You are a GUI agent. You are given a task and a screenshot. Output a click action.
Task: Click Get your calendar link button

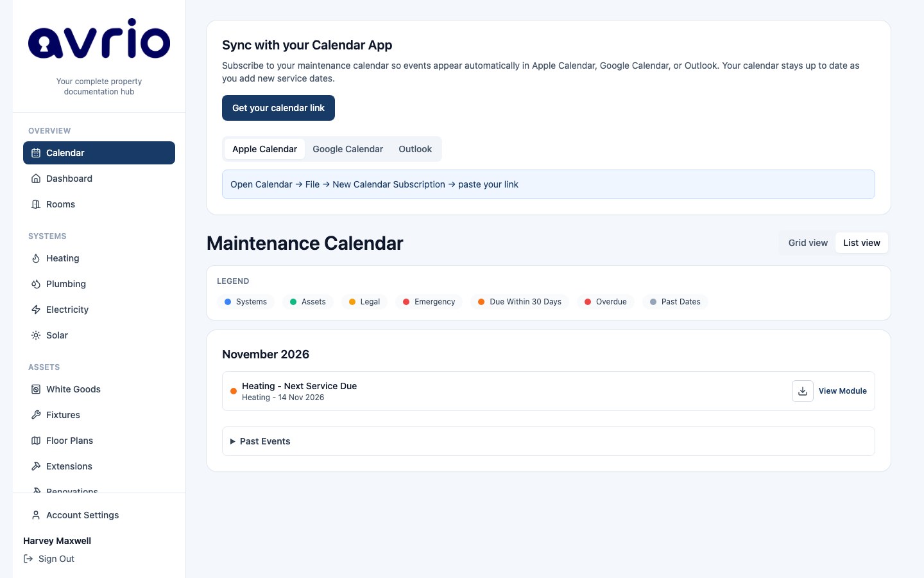point(278,108)
